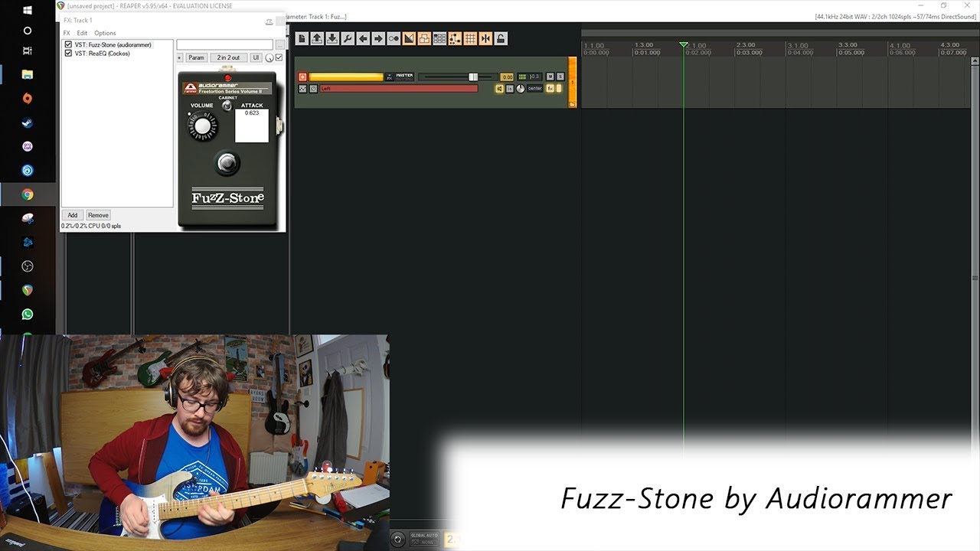Screen dimensions: 980x551
Task: Click the '2 in 2 out' pin button
Action: [x=228, y=57]
